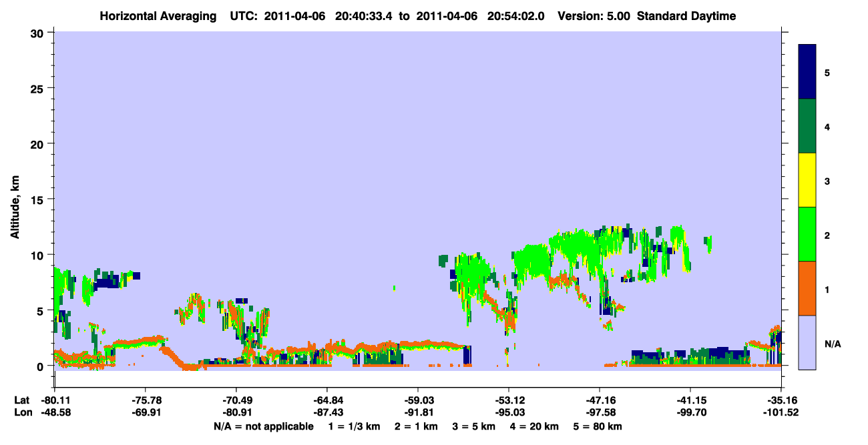Click the yellow level 3 color band
Viewport: 868px width, 445px height.
coord(807,180)
